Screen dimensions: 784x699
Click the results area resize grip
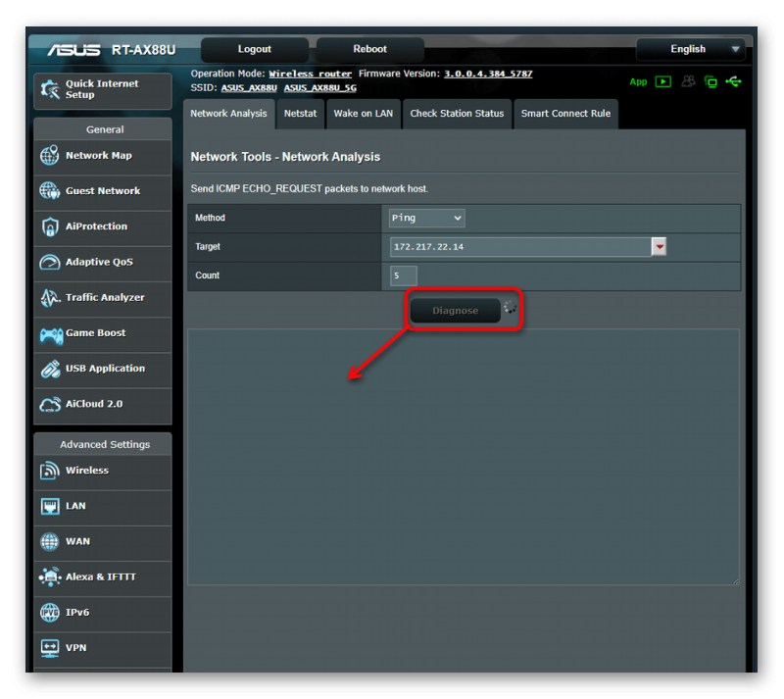click(x=736, y=581)
